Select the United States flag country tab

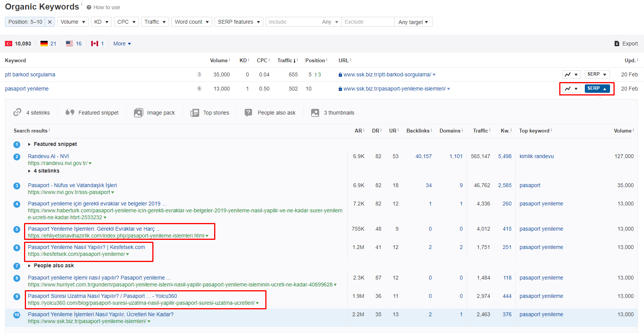point(74,44)
